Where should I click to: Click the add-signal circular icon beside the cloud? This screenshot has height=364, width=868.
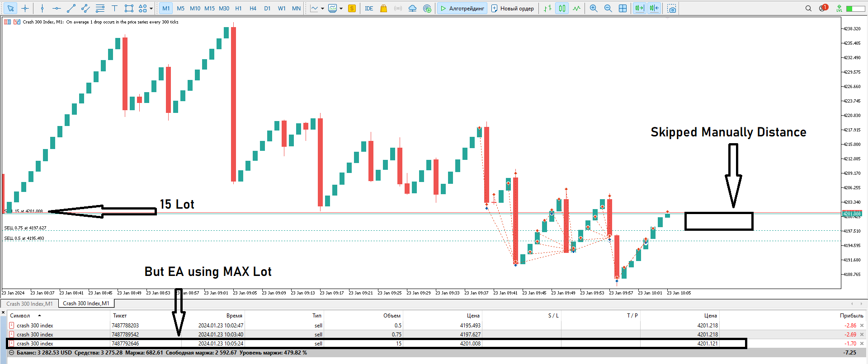pyautogui.click(x=427, y=8)
